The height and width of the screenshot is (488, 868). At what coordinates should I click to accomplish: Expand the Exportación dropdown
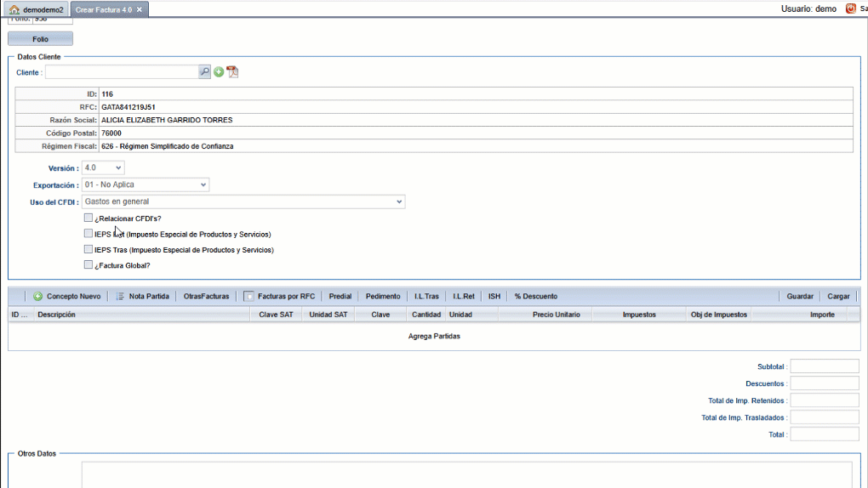[x=146, y=184]
